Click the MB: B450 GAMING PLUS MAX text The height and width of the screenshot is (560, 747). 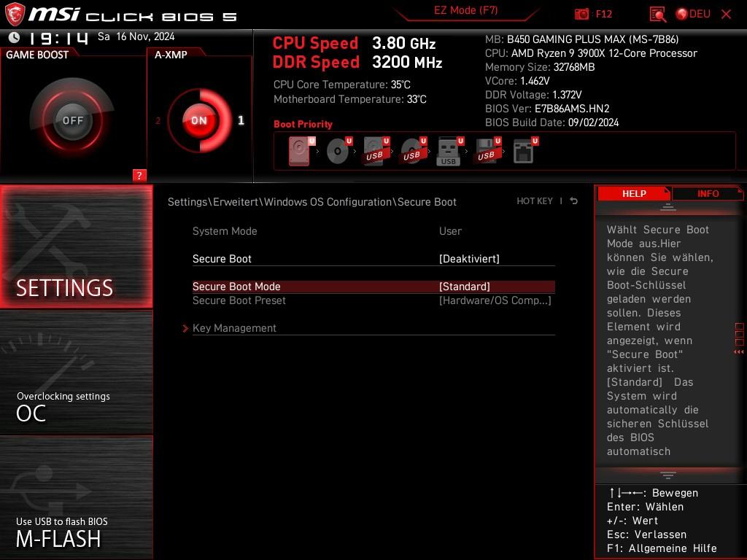point(581,39)
